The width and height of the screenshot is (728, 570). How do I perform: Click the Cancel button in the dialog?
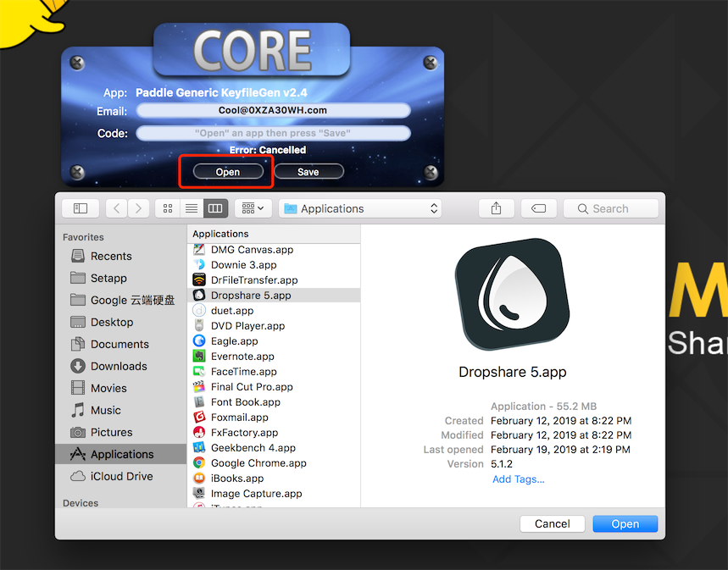pos(552,523)
